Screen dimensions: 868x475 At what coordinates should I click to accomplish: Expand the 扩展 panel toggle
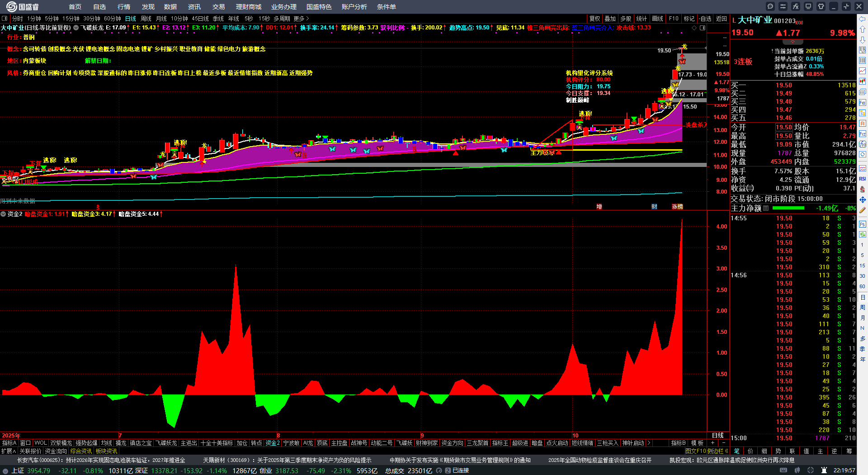click(9, 451)
